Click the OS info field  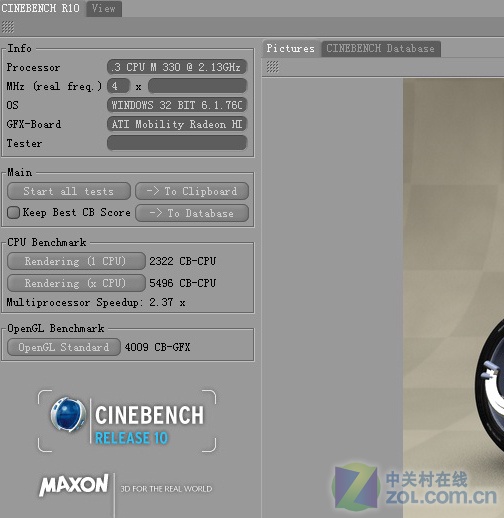177,105
